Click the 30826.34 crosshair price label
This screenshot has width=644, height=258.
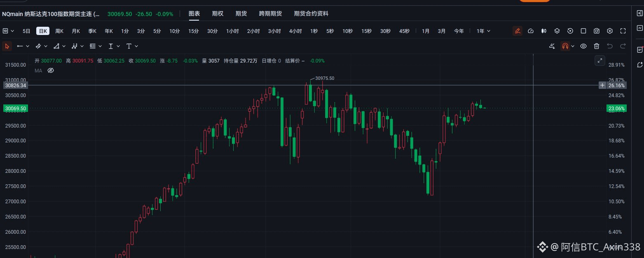point(15,86)
